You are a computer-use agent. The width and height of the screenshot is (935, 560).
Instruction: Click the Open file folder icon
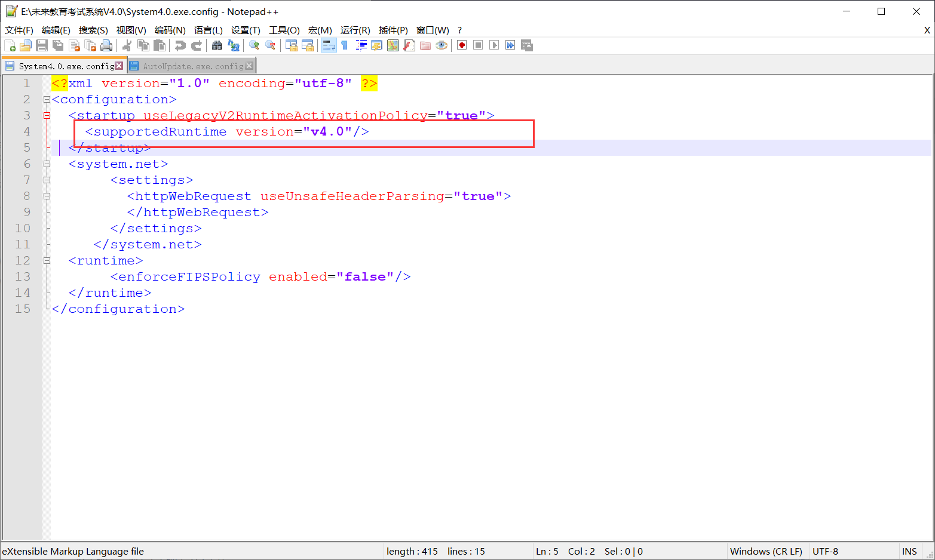coord(26,45)
